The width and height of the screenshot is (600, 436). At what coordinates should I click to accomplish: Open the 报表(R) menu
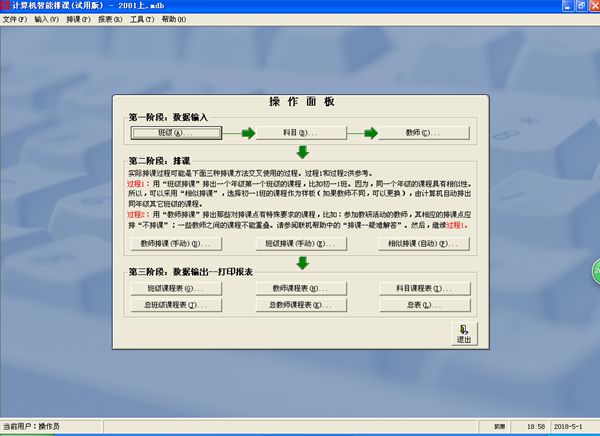click(x=110, y=19)
